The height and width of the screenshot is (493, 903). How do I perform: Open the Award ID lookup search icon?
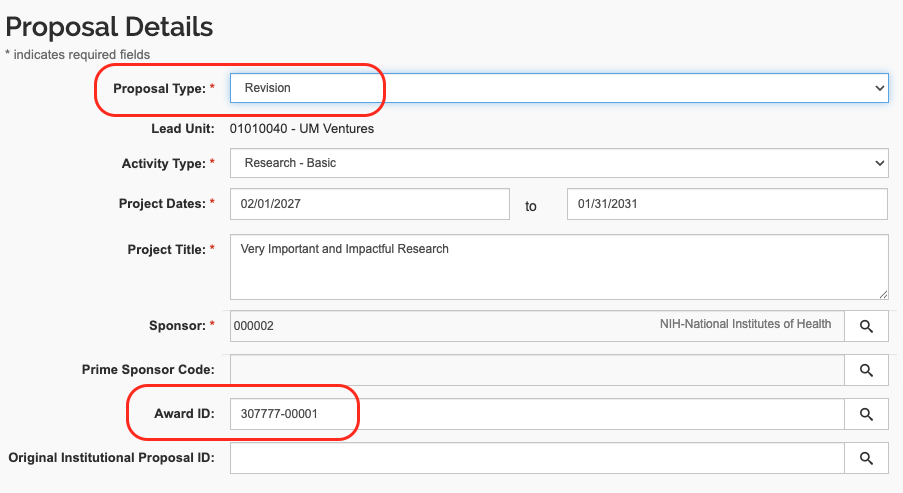coord(866,414)
